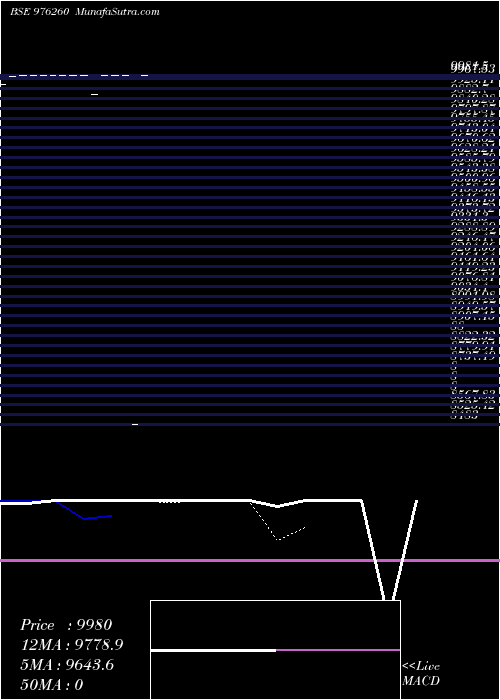The image size is (500, 700).
Task: Click the "50MA : 0" reading
Action: pyautogui.click(x=52, y=685)
